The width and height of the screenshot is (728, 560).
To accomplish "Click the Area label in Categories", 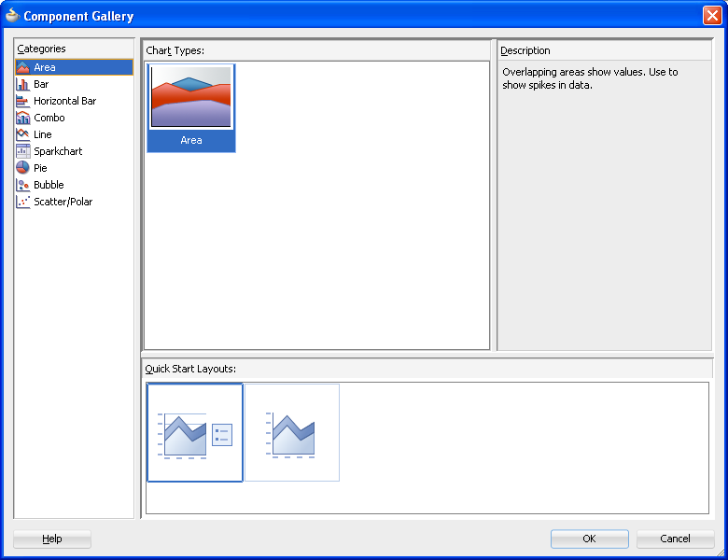I will coord(45,67).
